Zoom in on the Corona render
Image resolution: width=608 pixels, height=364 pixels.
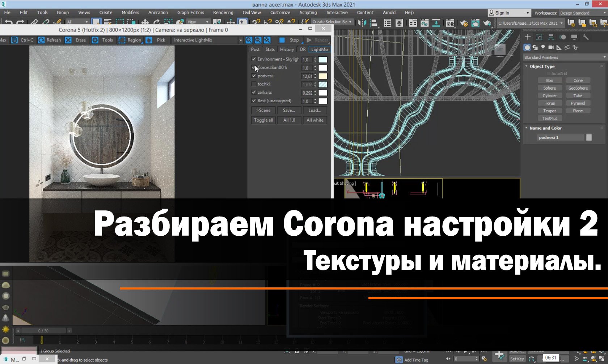coord(249,40)
